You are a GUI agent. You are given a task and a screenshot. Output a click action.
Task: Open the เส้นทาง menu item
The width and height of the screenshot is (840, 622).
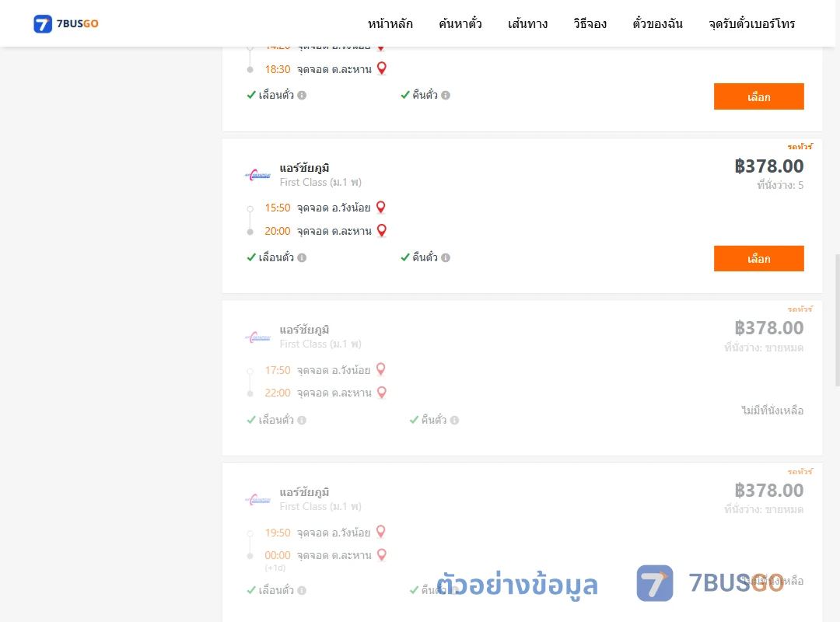[527, 23]
